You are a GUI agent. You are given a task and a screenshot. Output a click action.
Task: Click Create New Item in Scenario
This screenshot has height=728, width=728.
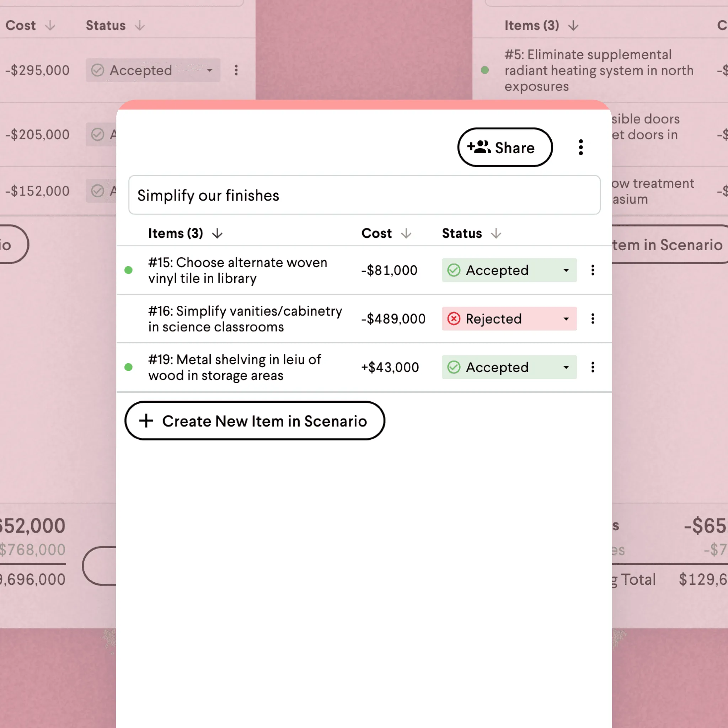coord(255,421)
